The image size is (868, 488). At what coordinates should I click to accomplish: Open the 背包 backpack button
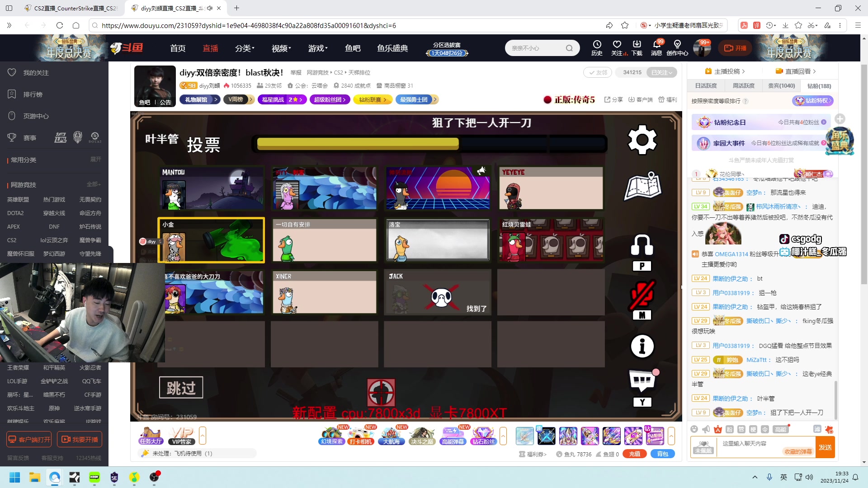tap(663, 454)
